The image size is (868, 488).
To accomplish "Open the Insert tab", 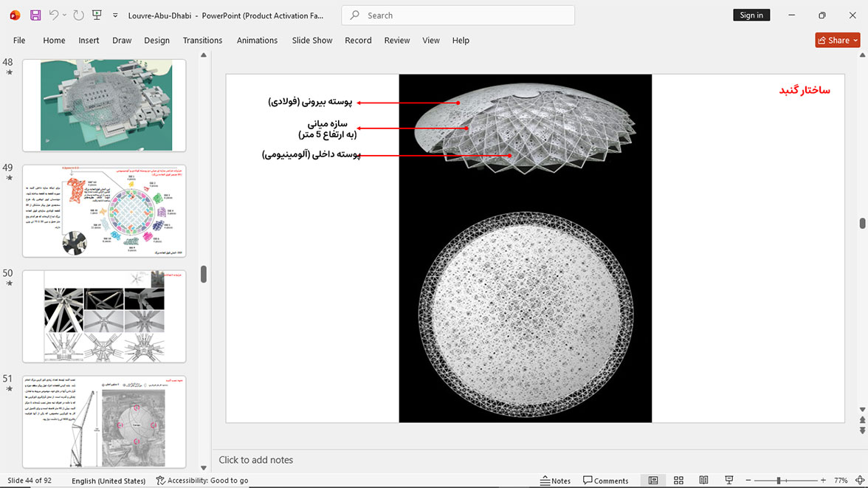I will pos(89,41).
